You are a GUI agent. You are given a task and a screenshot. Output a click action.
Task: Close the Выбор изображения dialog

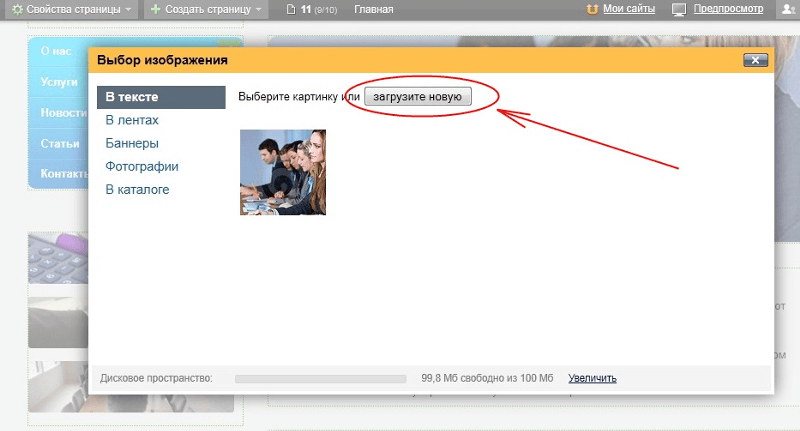pos(755,60)
